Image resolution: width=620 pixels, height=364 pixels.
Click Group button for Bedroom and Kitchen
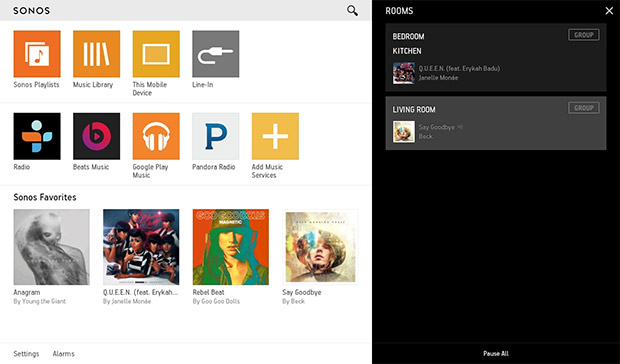584,35
